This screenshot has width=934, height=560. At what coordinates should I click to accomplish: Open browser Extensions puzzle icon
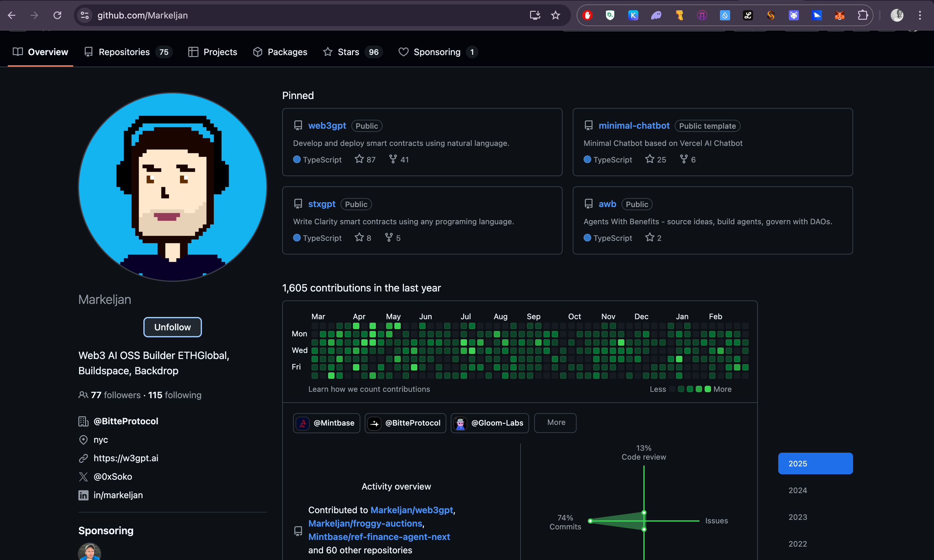[x=863, y=15]
